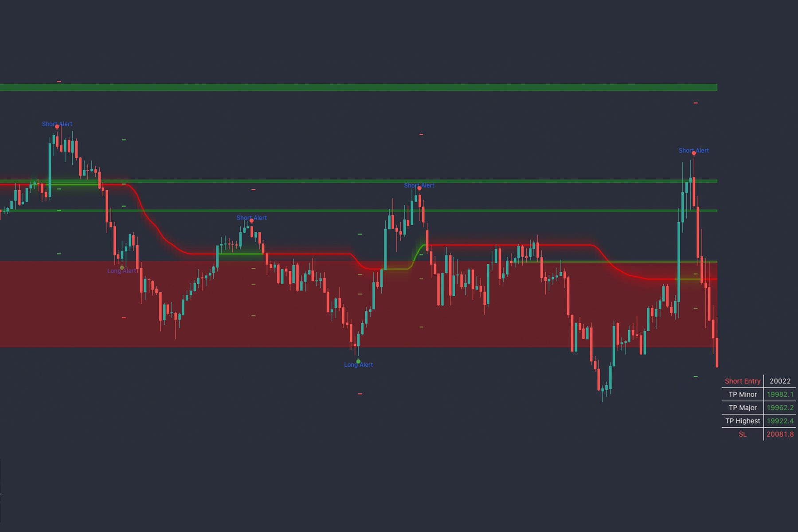Click the red SL label
This screenshot has height=532, width=798.
point(743,434)
